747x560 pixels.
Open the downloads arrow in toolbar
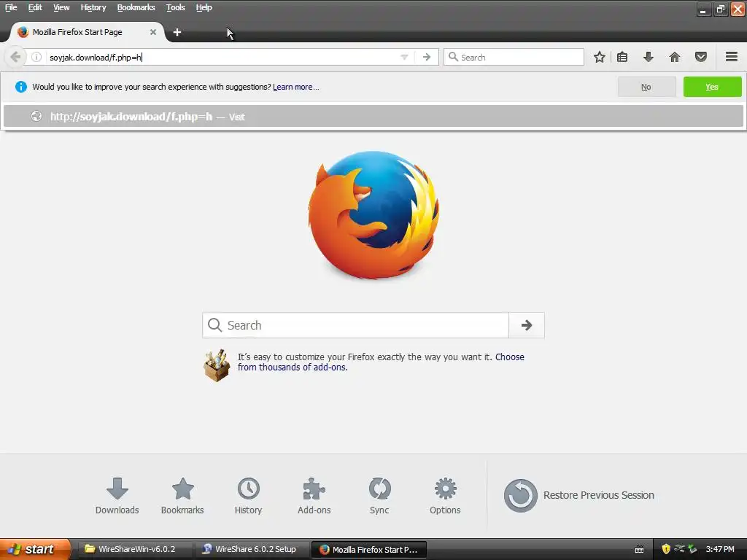(648, 57)
